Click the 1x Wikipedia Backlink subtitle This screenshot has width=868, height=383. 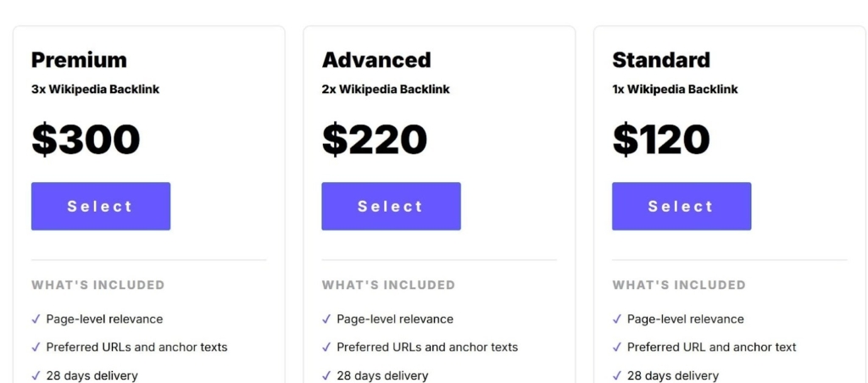(675, 90)
